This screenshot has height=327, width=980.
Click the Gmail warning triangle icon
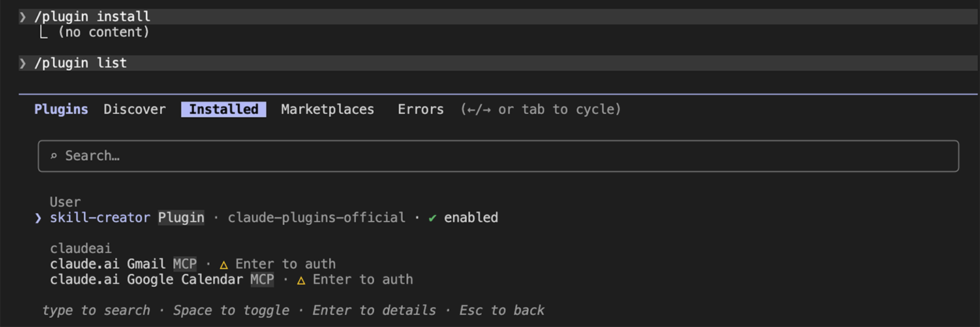(224, 264)
